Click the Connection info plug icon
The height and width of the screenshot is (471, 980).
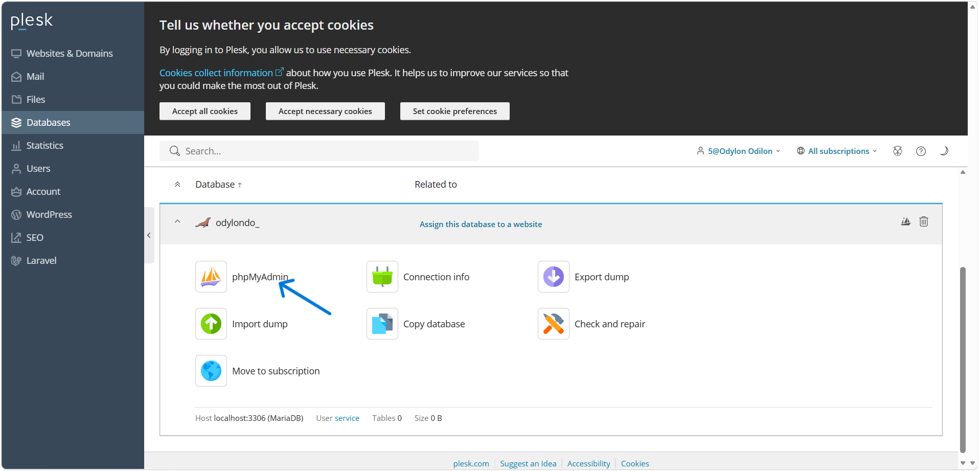pos(382,277)
